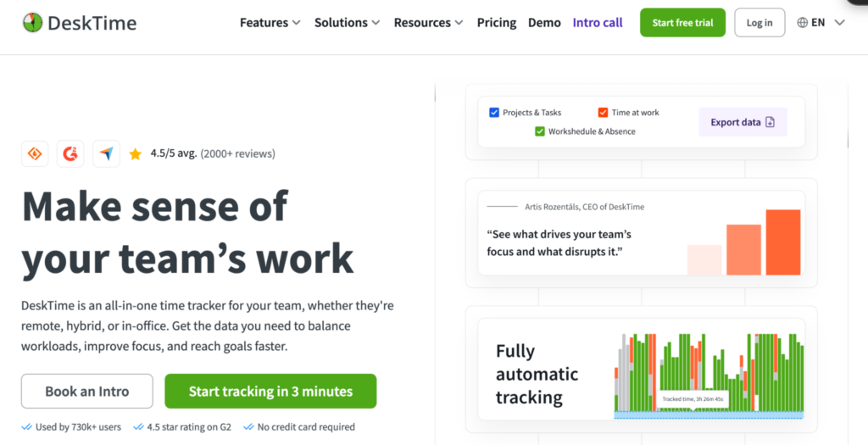Click the DeskTime wordmark link

(x=92, y=23)
